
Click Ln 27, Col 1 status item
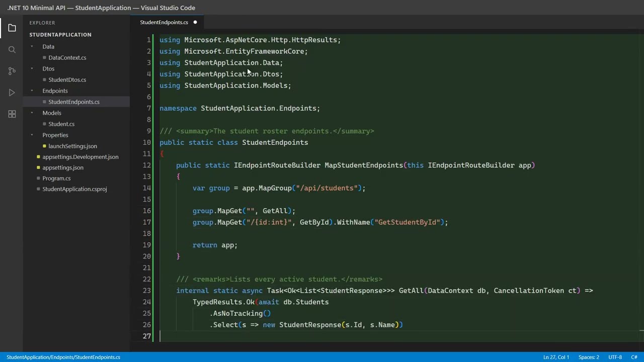pyautogui.click(x=556, y=357)
